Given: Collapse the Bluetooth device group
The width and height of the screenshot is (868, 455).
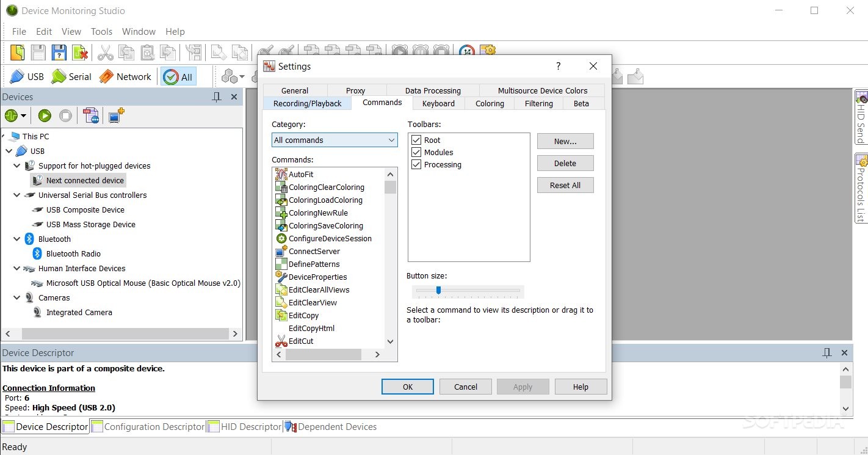Looking at the screenshot, I should tap(16, 239).
